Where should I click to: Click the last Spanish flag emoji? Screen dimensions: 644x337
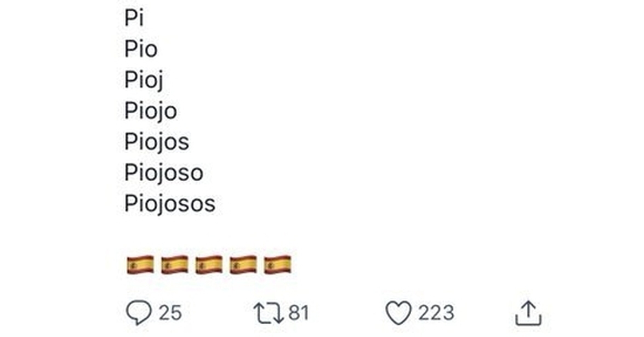click(277, 265)
